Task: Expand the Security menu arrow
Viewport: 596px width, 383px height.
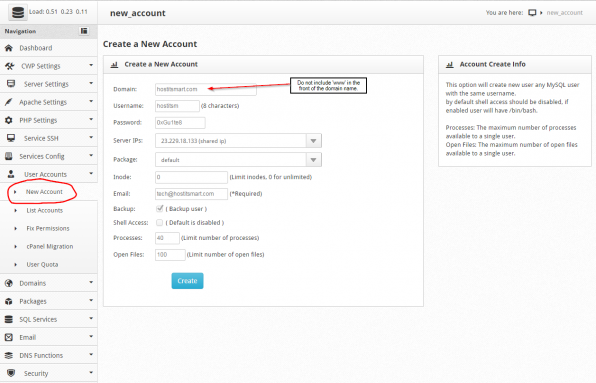Action: point(91,372)
